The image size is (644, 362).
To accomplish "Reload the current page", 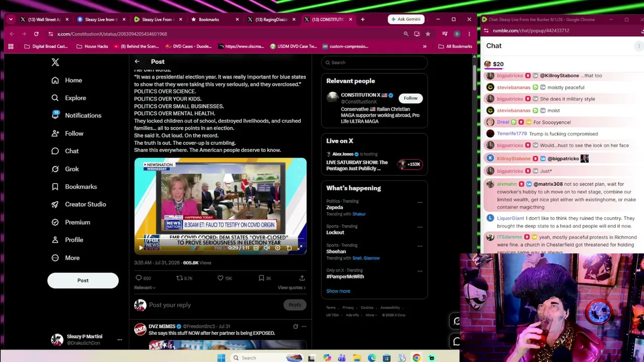I will [x=36, y=34].
